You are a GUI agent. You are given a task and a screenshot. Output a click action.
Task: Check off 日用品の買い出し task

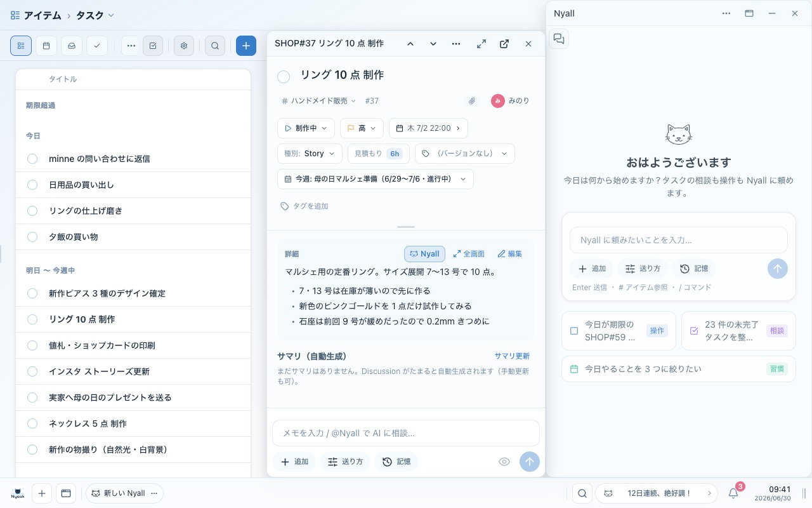pyautogui.click(x=32, y=185)
